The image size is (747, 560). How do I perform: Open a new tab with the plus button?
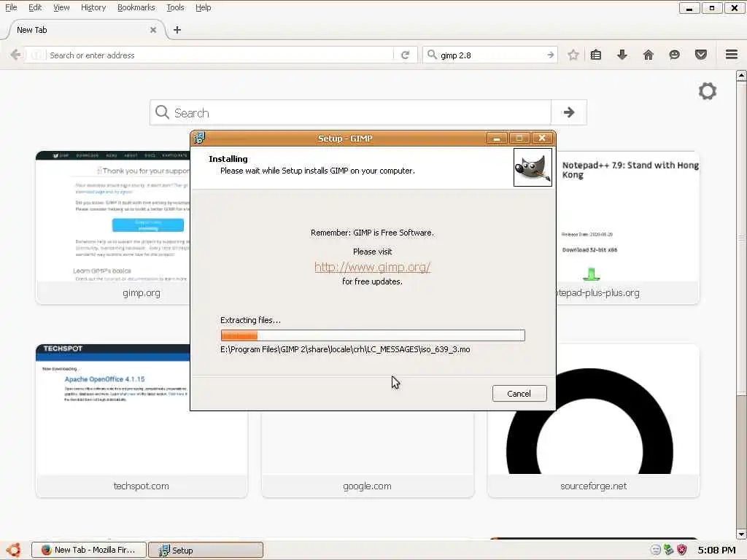coord(177,29)
